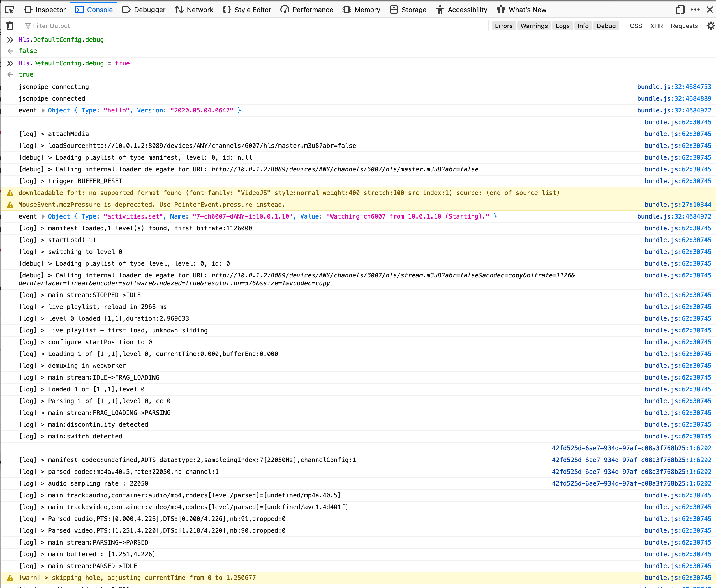Open the devtools three-dots options menu

[x=695, y=10]
